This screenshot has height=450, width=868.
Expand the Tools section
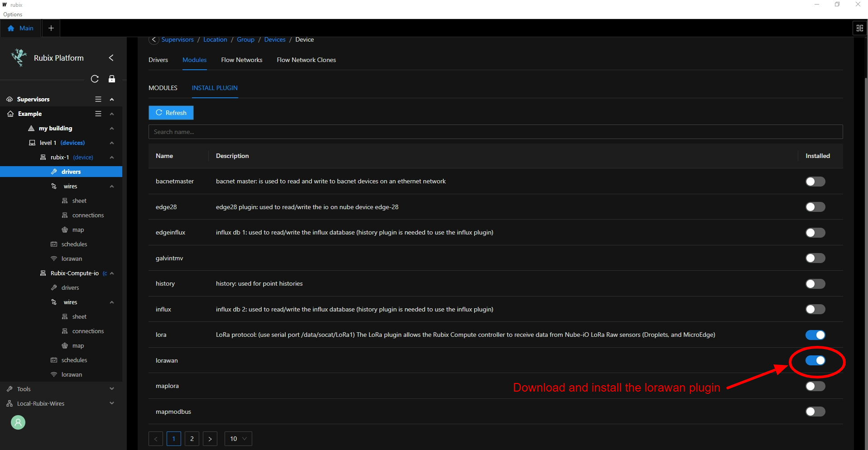tap(61, 389)
